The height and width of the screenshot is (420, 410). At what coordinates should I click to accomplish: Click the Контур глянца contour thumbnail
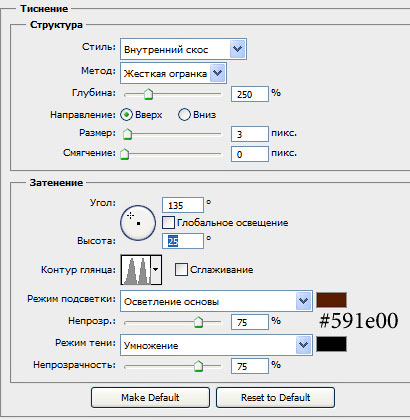[136, 270]
